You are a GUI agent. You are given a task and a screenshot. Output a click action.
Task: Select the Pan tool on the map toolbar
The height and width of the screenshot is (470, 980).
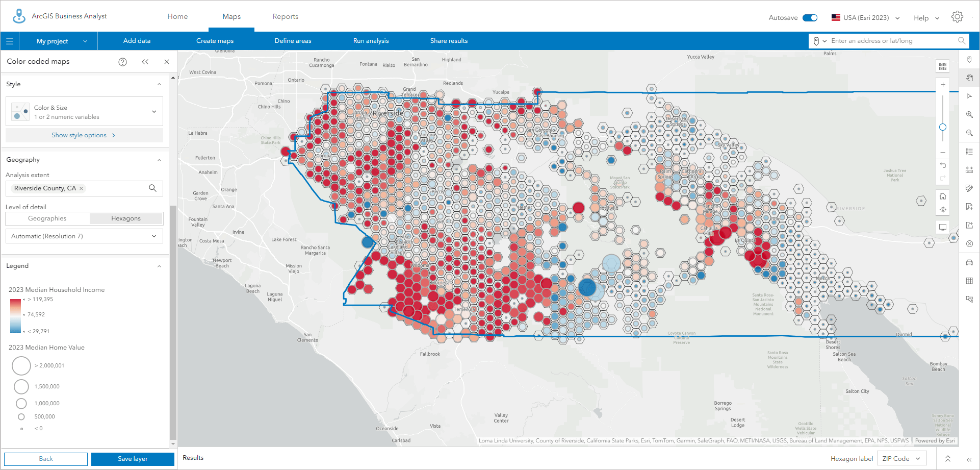pyautogui.click(x=969, y=78)
